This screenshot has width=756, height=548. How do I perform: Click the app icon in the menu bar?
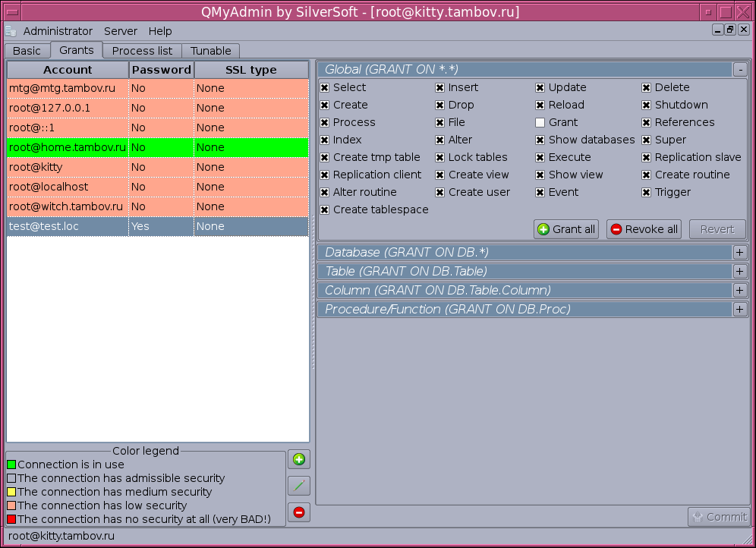click(x=11, y=31)
